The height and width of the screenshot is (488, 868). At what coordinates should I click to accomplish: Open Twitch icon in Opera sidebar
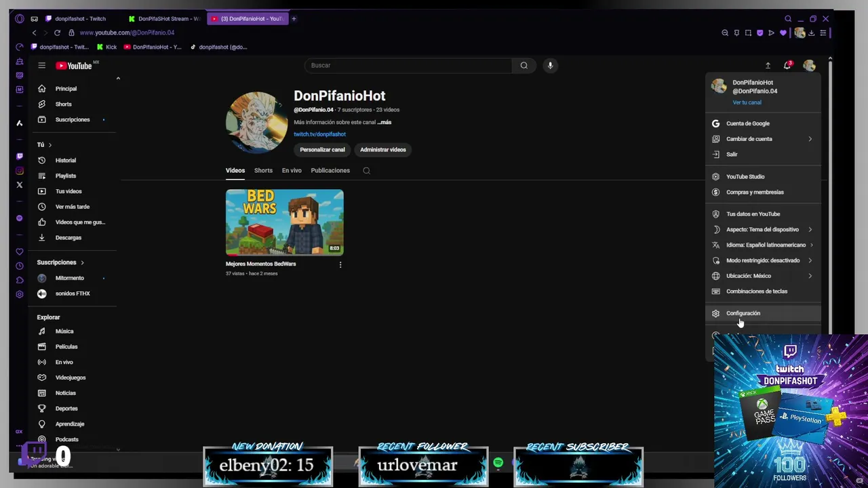coord(19,156)
